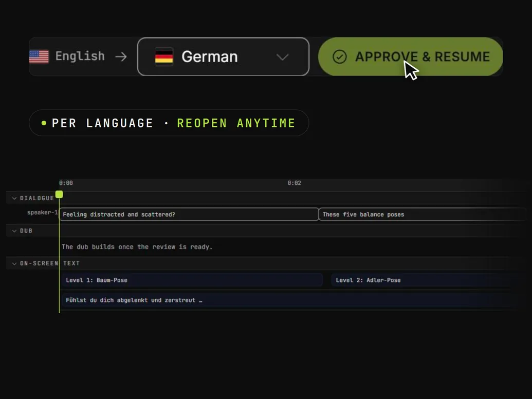Click the DIALOGUE section label

coord(37,198)
